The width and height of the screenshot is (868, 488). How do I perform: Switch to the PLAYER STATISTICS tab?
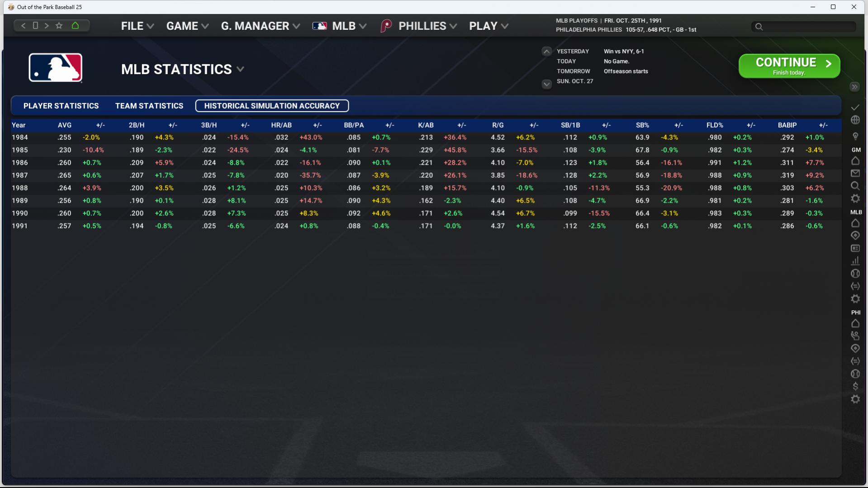[x=61, y=106]
